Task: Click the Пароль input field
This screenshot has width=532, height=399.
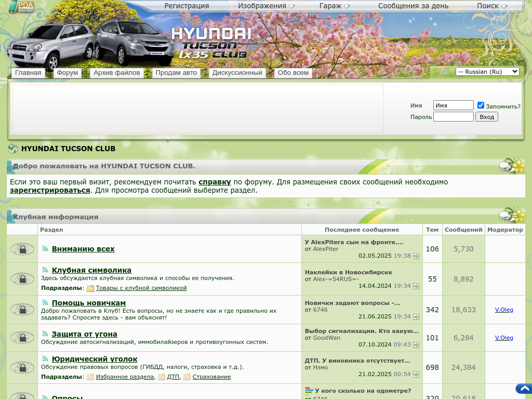Action: coord(453,117)
